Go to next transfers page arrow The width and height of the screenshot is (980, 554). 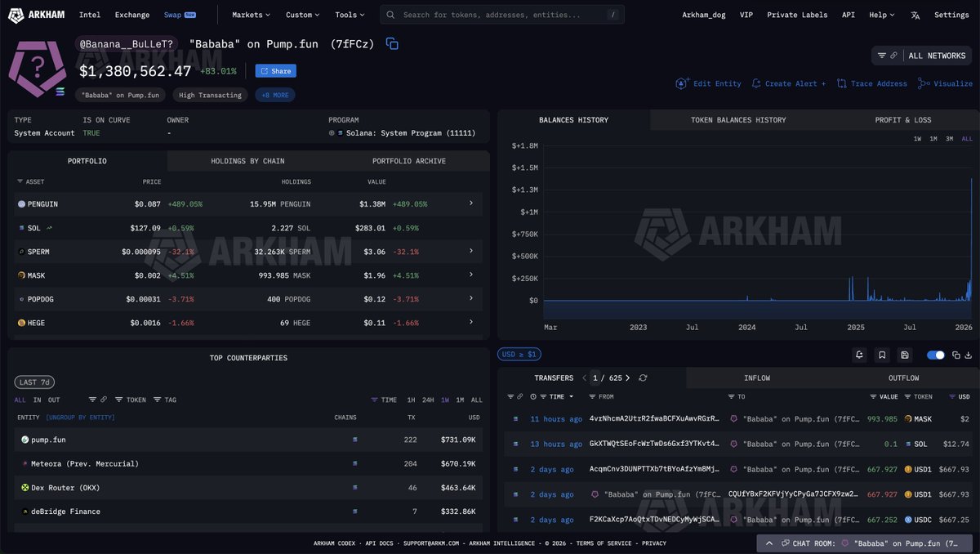[627, 378]
